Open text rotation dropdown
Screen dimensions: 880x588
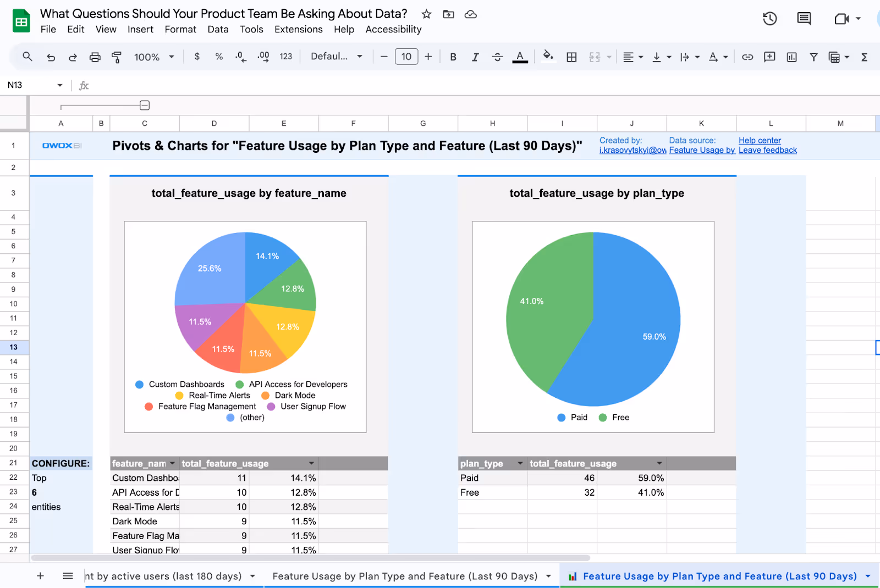718,57
